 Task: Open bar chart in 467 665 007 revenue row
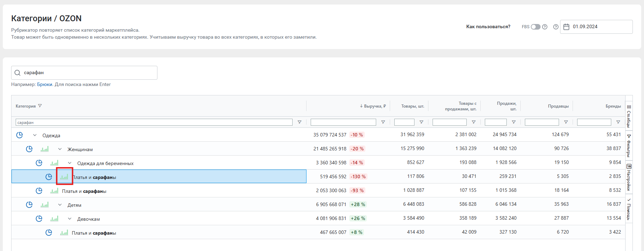point(64,233)
